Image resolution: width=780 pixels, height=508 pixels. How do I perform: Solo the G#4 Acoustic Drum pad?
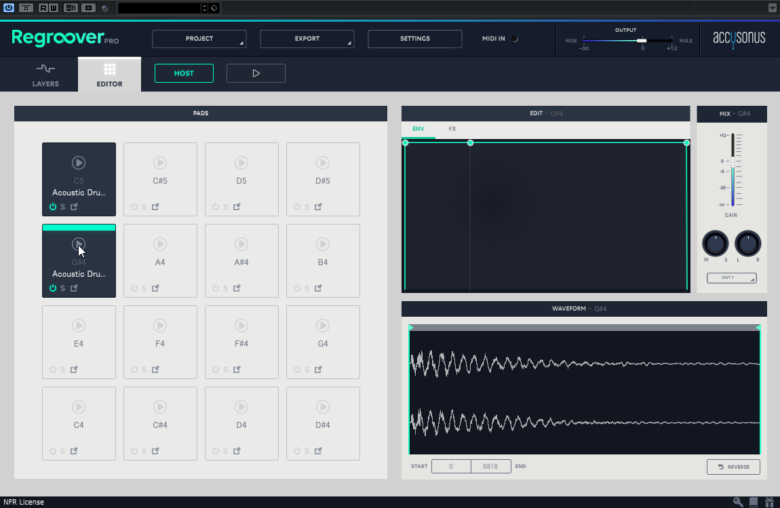point(63,289)
